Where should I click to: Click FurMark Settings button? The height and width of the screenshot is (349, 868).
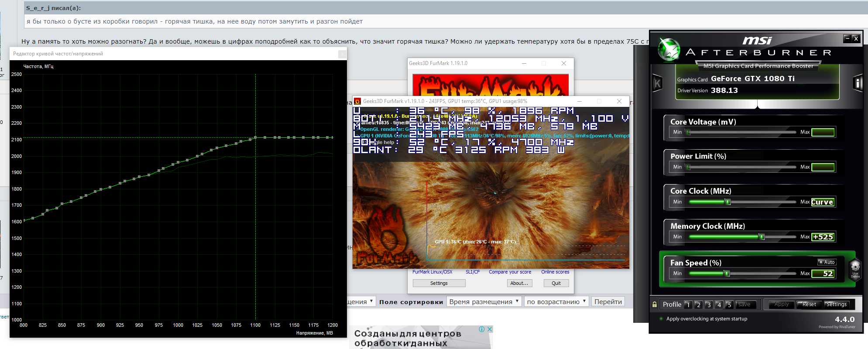coord(439,283)
